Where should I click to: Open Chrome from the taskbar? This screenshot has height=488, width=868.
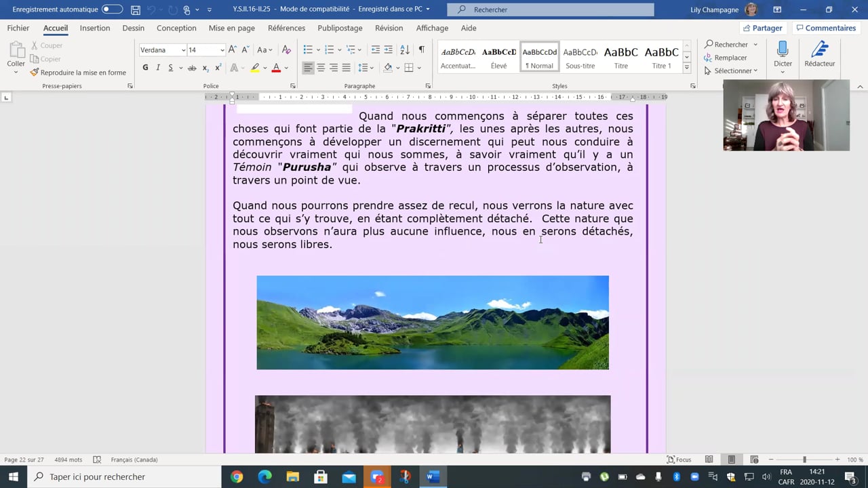pyautogui.click(x=237, y=476)
